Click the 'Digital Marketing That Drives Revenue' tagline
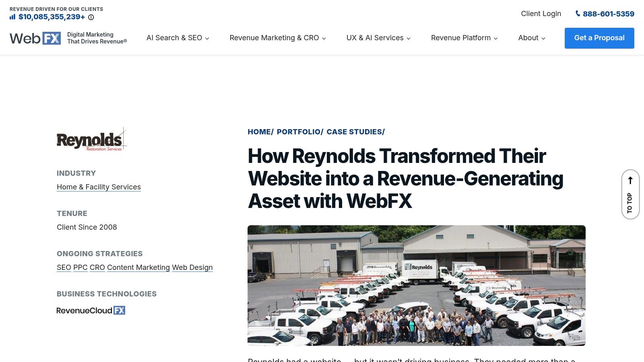 [97, 38]
